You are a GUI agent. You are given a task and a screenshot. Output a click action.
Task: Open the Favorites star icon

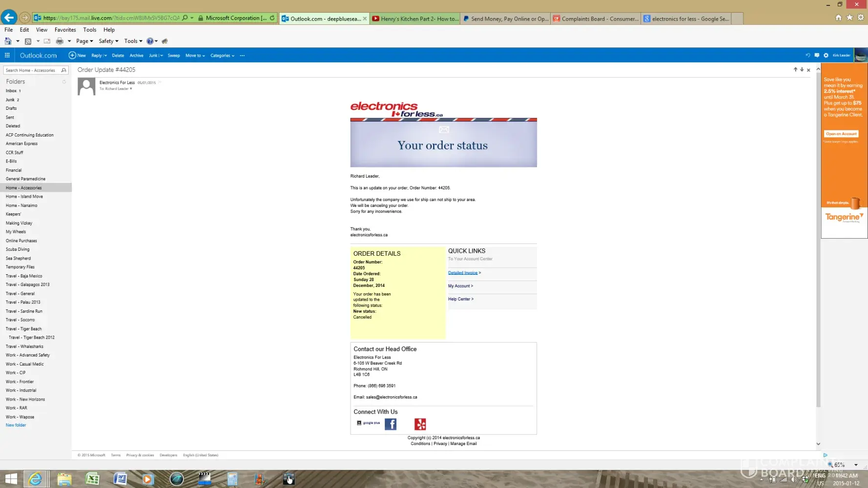849,18
